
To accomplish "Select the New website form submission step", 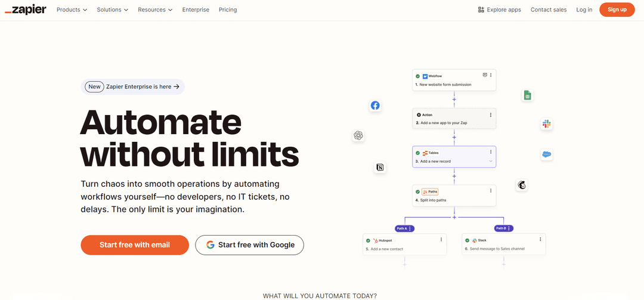I will coord(454,80).
